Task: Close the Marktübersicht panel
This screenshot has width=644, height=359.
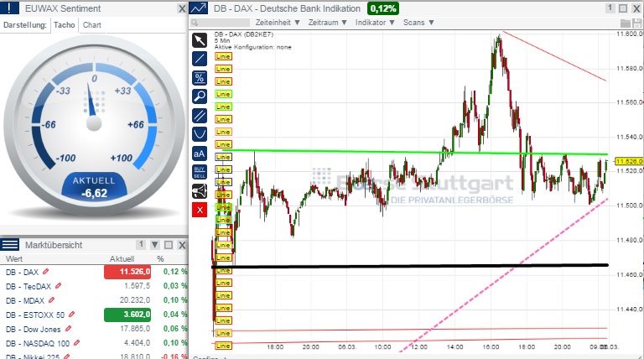Action: pyautogui.click(x=182, y=245)
